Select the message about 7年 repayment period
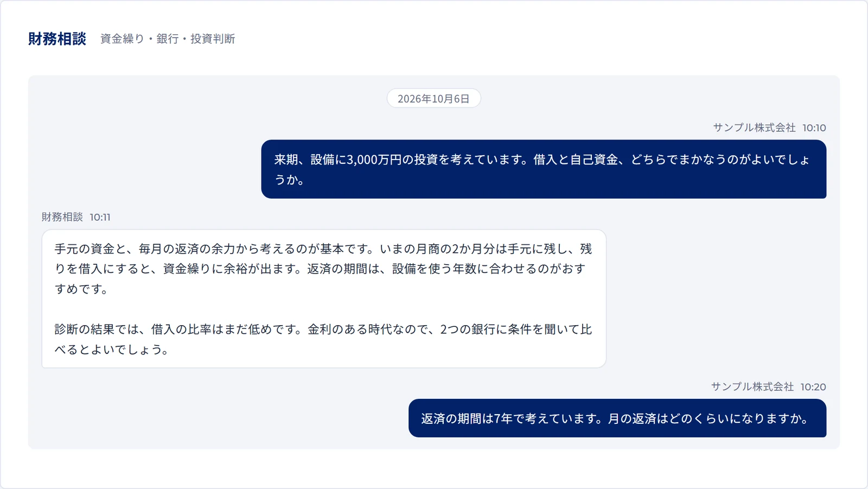This screenshot has width=868, height=489. tap(617, 418)
